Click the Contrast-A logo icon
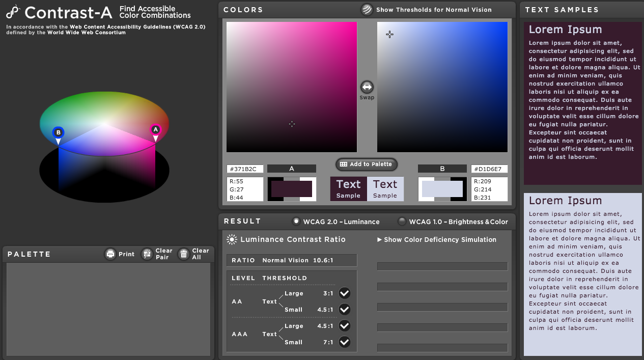Viewport: 644px width, 360px height. [13, 12]
